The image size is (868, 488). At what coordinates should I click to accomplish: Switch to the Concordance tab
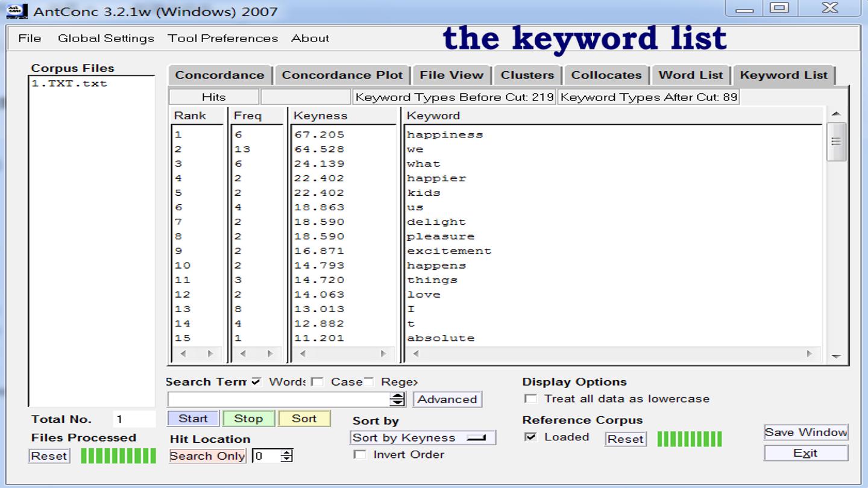point(220,75)
